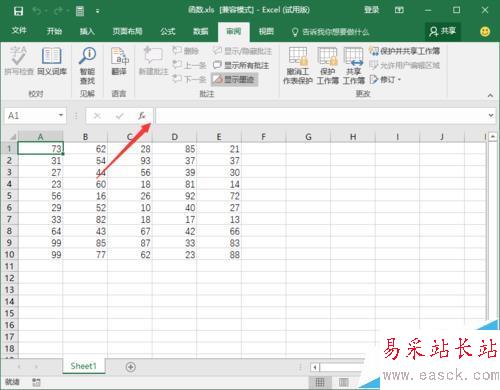This screenshot has height=390, width=500.
Task: Switch to Normal view in status bar
Action: tap(320, 382)
